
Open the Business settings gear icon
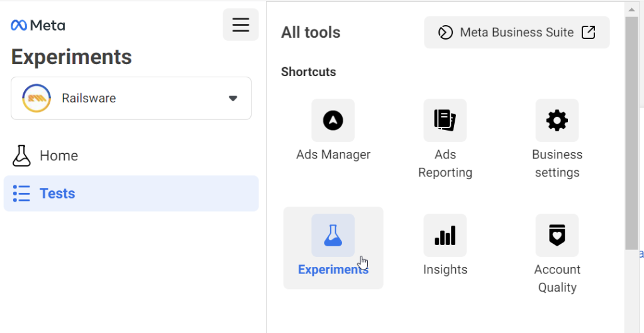[557, 120]
